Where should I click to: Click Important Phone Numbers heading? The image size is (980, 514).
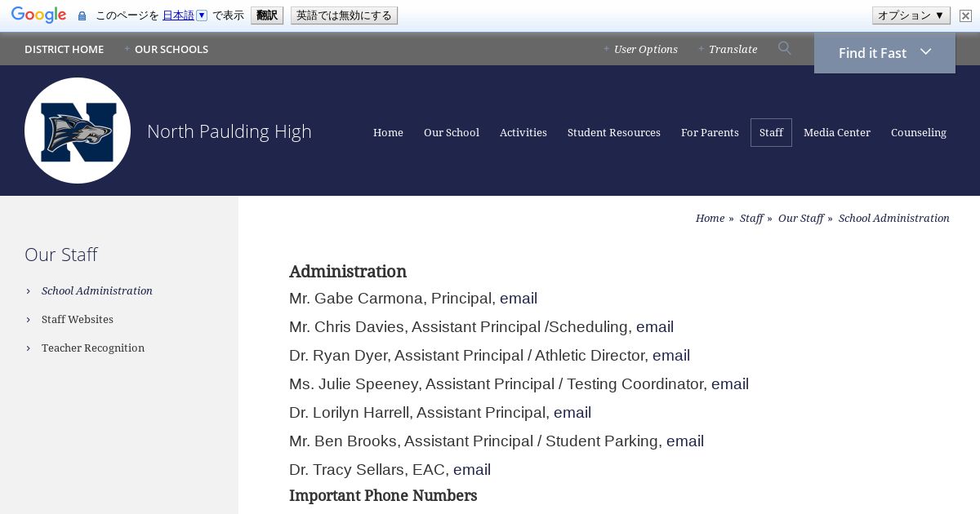[383, 495]
